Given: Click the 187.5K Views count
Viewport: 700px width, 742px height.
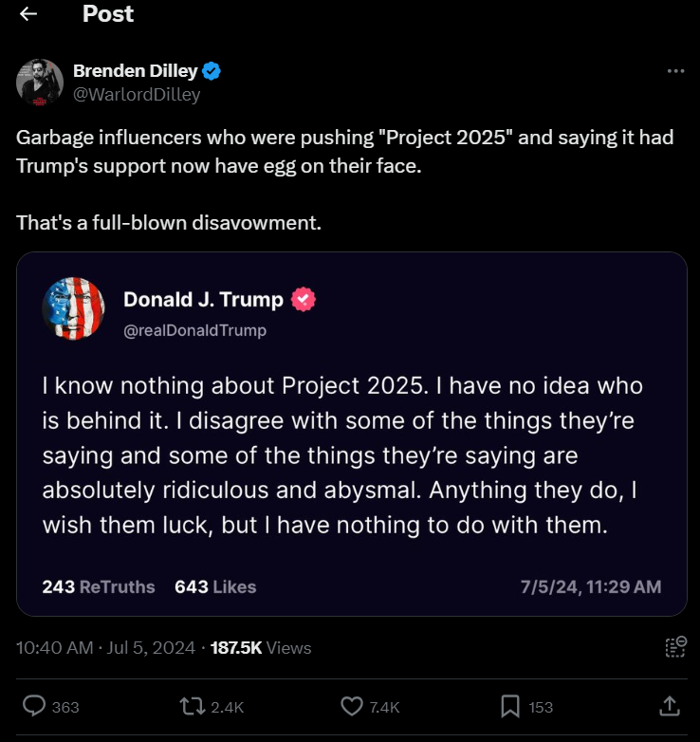Looking at the screenshot, I should pos(261,648).
